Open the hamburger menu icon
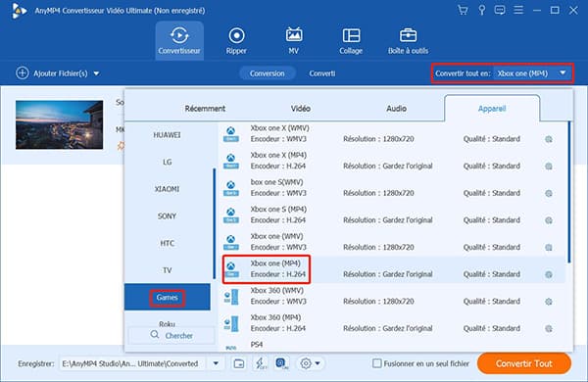Screen dimensions: 588x382 pos(518,10)
